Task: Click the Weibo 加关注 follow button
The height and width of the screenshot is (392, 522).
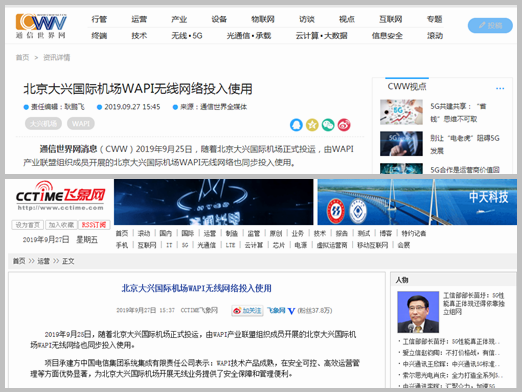Action: tap(247, 311)
